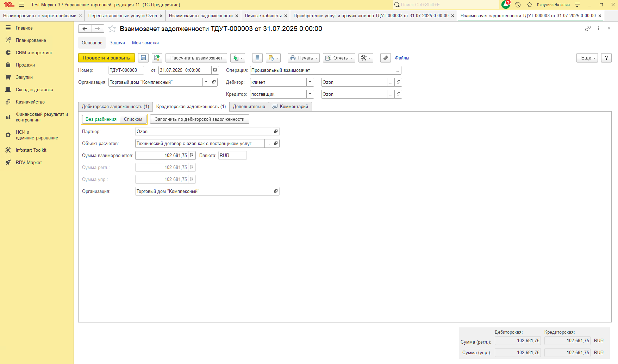Image resolution: width=618 pixels, height=364 pixels.
Task: Open history icon in title bar
Action: [x=518, y=5]
